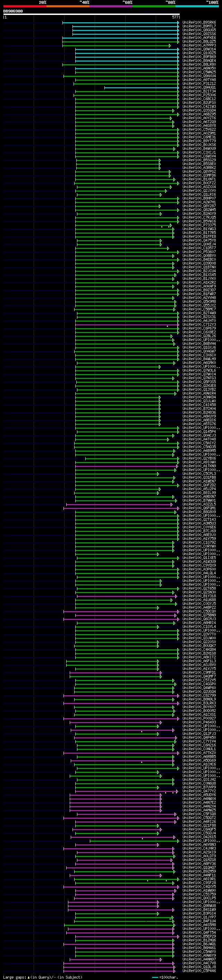The image size is (222, 980).
Task: Select hit UniRef100_Q9ZSS6
Action: click(x=199, y=34)
